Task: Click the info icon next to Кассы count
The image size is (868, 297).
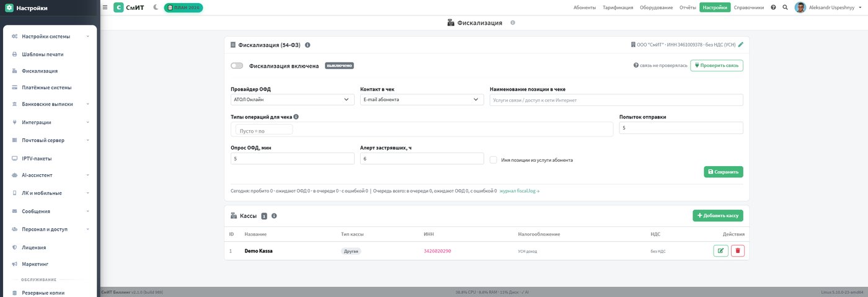Action: point(274,216)
